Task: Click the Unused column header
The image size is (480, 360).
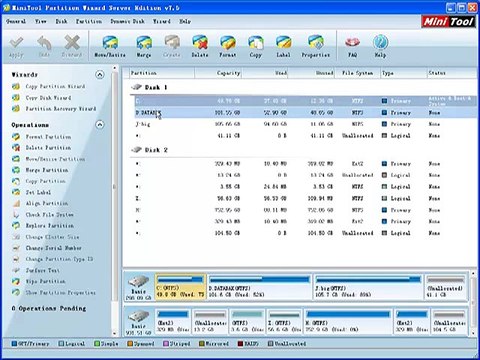Action: (311, 73)
